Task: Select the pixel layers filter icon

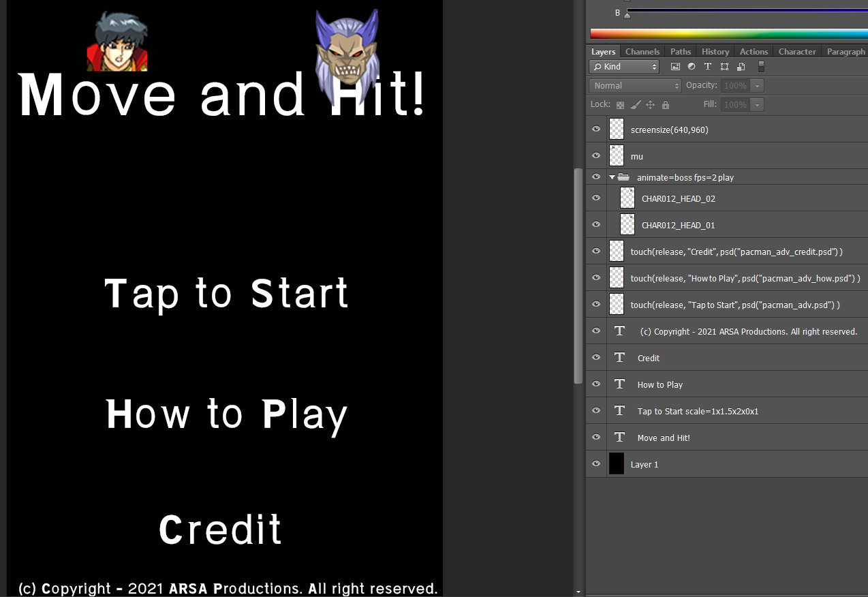Action: 675,66
